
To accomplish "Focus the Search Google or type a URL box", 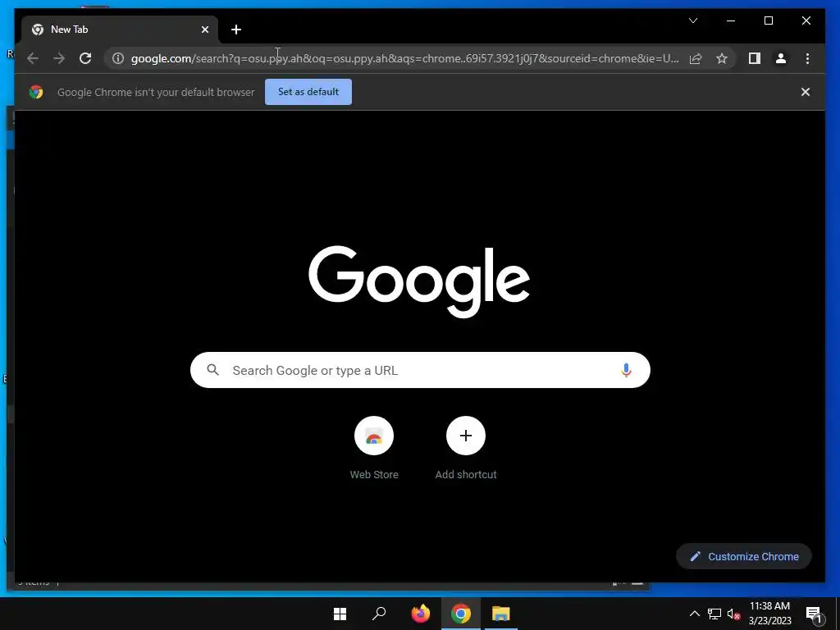I will pos(420,370).
